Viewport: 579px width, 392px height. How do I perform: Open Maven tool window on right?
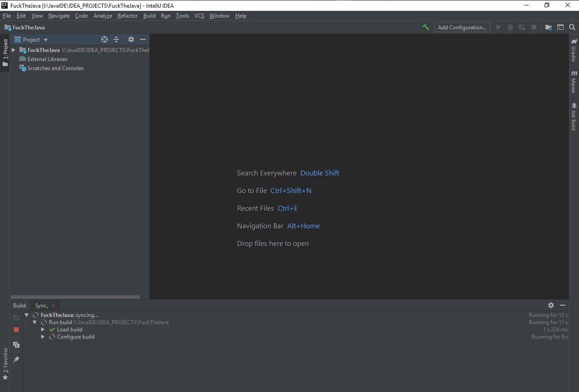574,82
